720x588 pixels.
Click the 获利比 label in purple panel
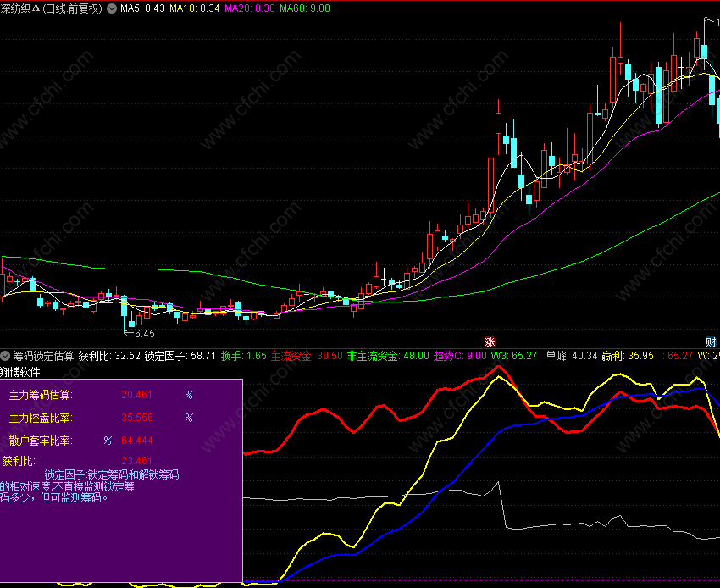[x=19, y=461]
